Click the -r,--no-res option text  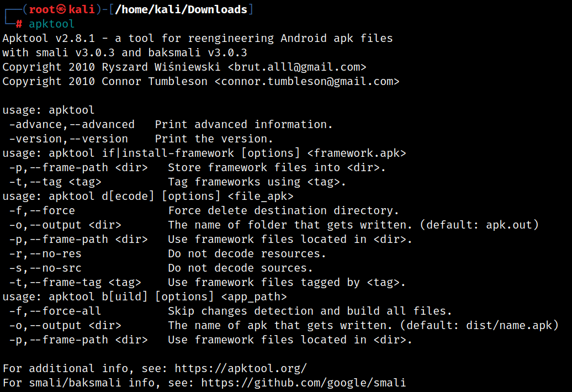(45, 253)
